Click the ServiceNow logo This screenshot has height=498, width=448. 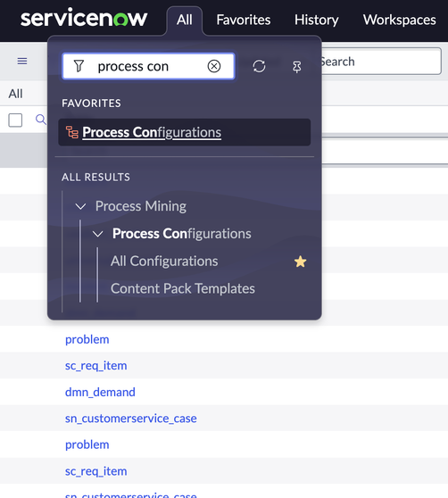tap(84, 18)
